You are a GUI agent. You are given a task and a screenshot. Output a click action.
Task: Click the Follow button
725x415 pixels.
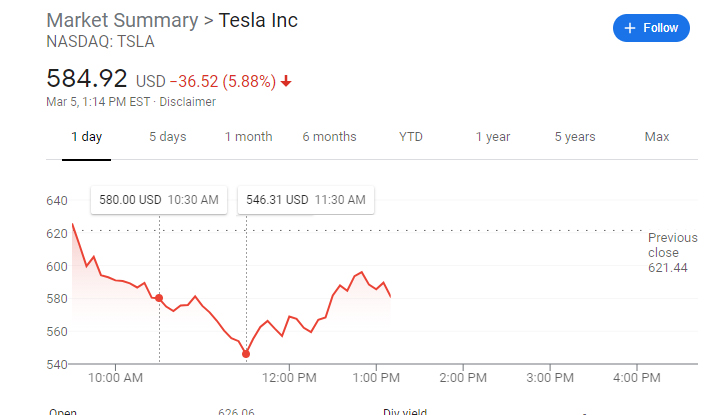click(x=650, y=28)
